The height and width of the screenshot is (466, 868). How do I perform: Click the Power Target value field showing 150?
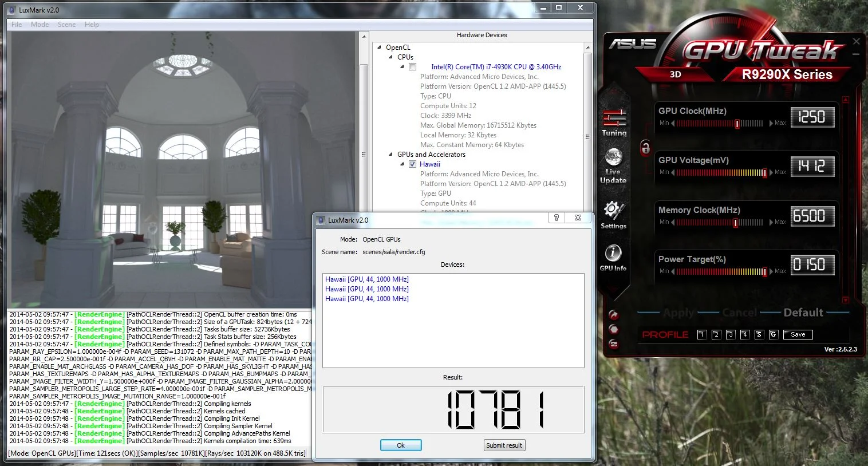(812, 264)
